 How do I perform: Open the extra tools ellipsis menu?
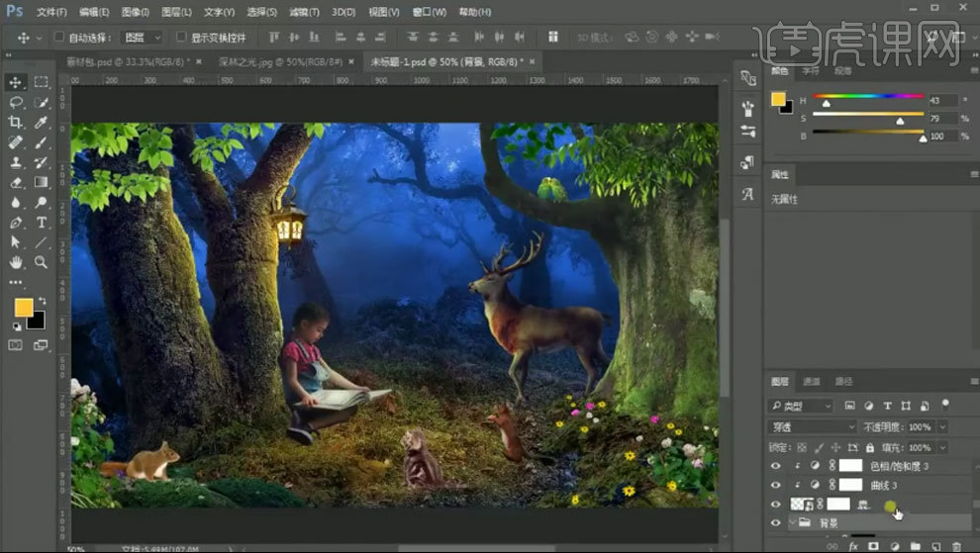16,283
